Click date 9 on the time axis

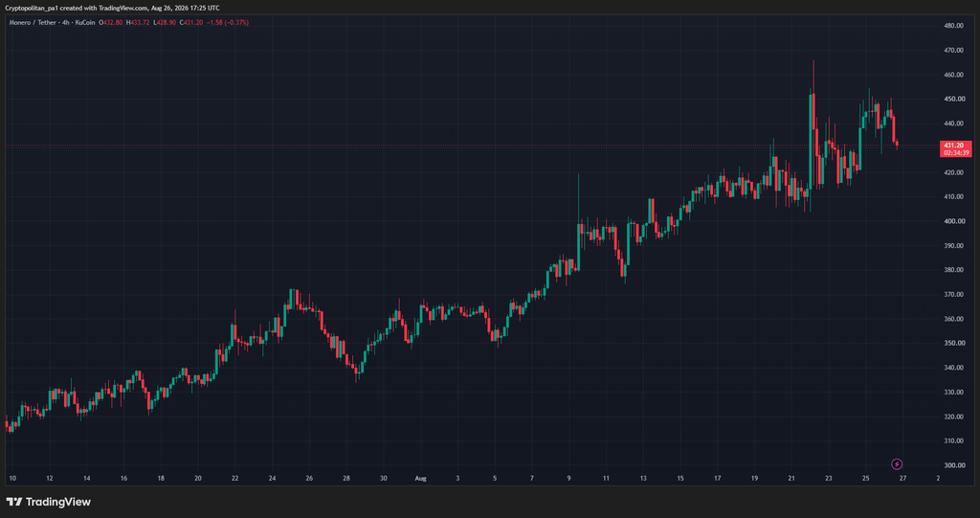[x=568, y=478]
